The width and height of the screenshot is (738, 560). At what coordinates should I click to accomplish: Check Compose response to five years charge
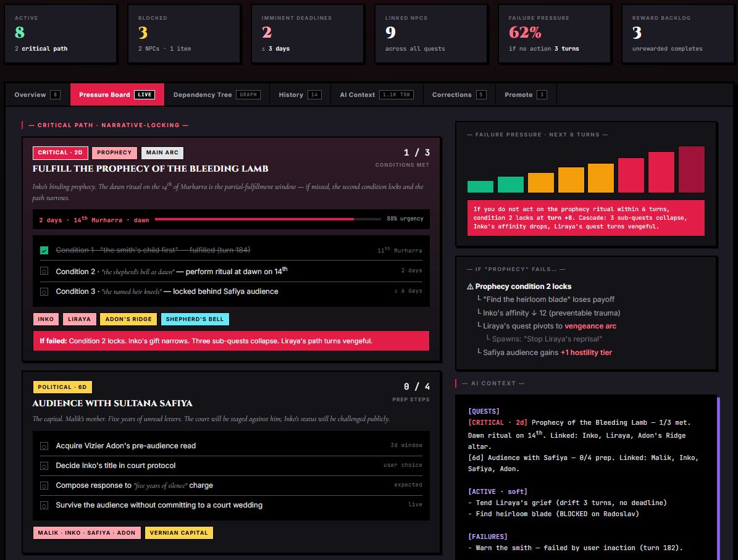[44, 486]
